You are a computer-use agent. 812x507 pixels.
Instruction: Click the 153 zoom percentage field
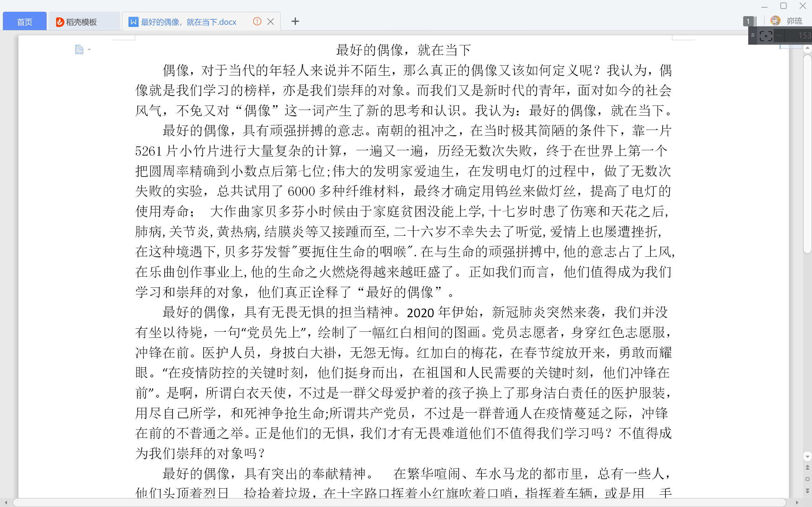tap(804, 35)
